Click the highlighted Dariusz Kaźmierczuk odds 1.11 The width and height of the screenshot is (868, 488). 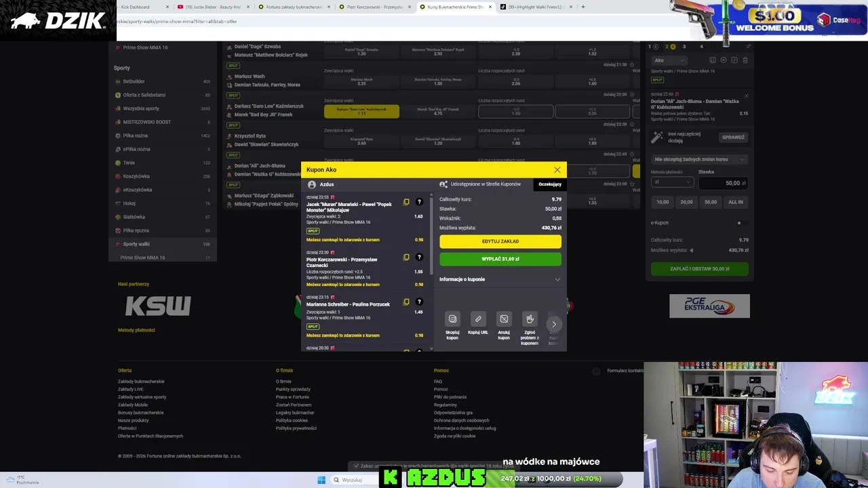(361, 110)
